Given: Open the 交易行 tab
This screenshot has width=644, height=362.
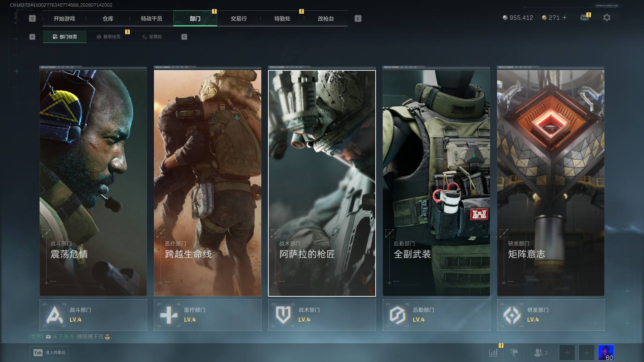Looking at the screenshot, I should click(239, 18).
